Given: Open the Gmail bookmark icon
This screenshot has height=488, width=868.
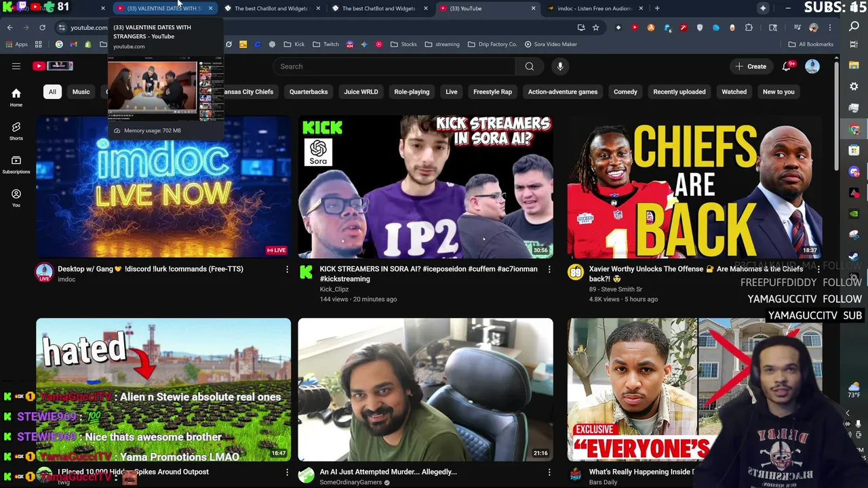Looking at the screenshot, I should (73, 44).
